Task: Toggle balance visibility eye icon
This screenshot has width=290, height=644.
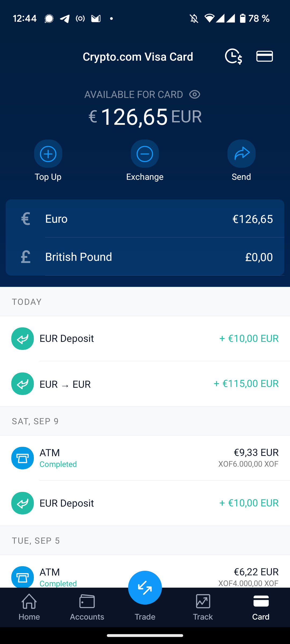Action: click(x=195, y=94)
